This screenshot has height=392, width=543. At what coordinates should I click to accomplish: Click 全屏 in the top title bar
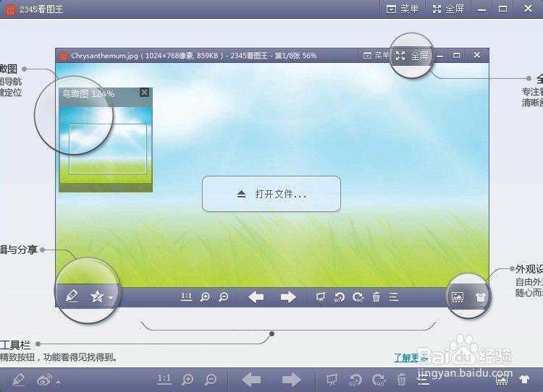[448, 9]
